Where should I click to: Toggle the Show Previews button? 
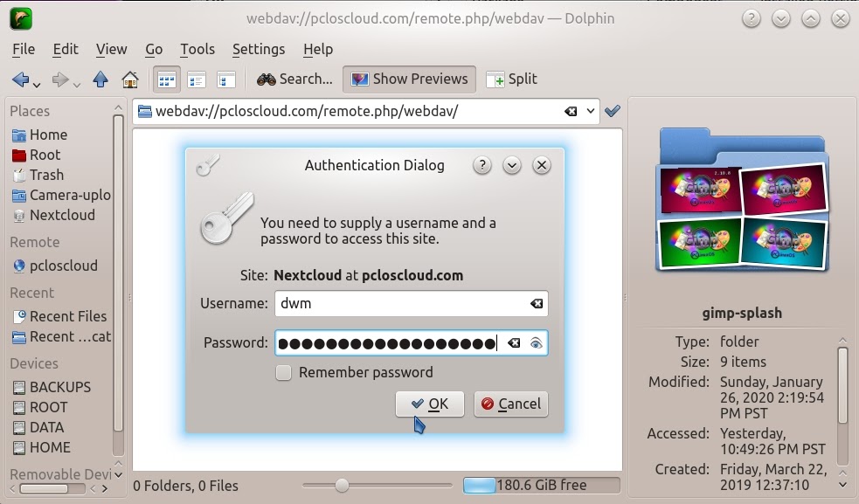[409, 79]
